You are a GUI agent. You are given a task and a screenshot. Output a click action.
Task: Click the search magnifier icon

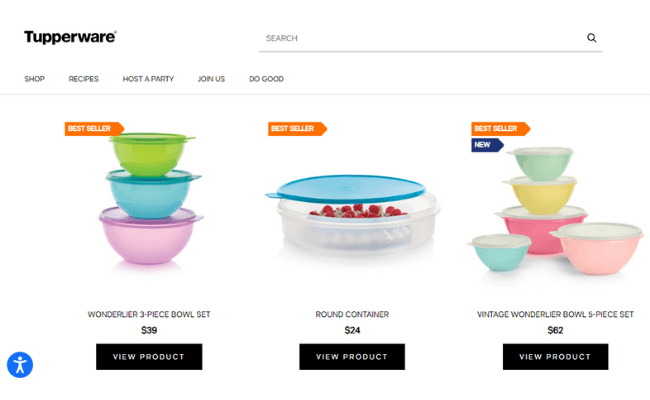(592, 38)
